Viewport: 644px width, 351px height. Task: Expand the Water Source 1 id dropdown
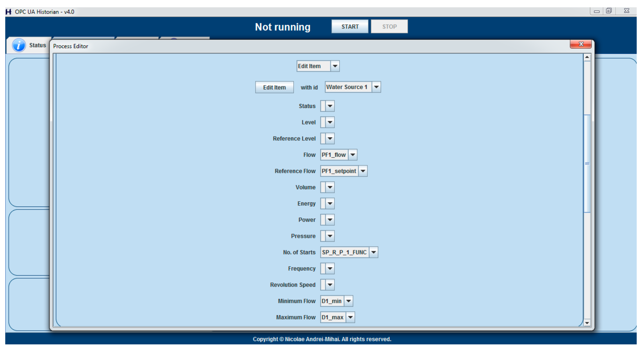pyautogui.click(x=376, y=87)
